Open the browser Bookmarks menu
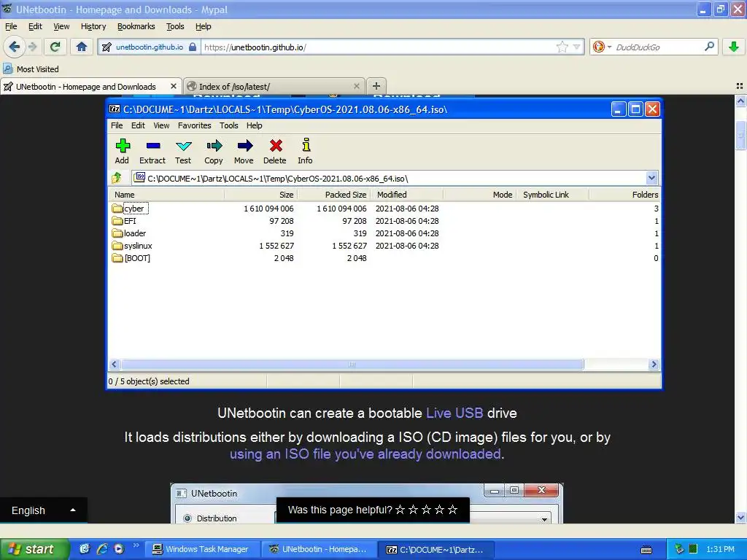Viewport: 747px width, 560px height. click(x=136, y=26)
